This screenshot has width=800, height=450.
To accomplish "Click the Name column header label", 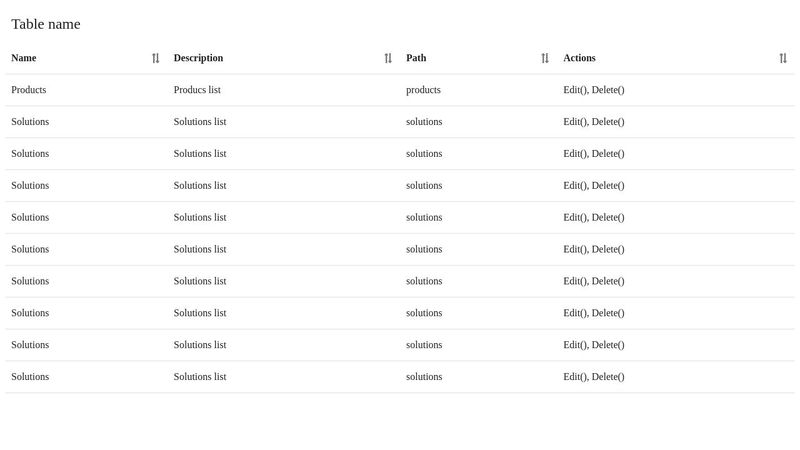I will click(x=24, y=58).
